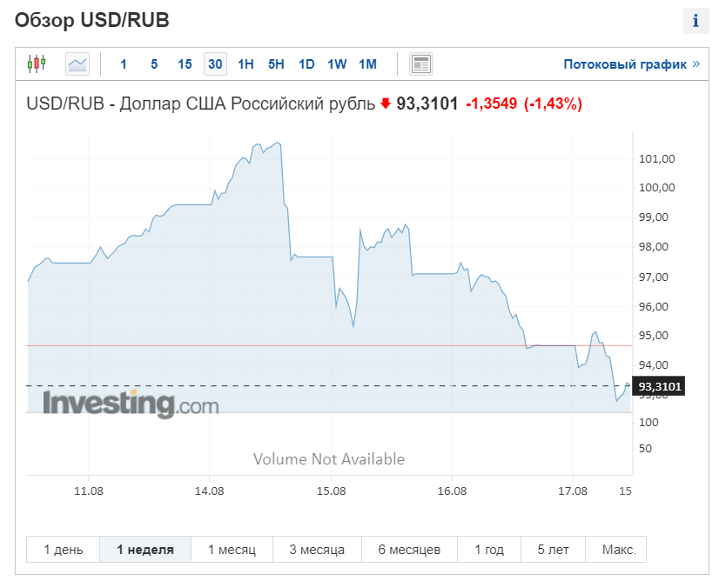Viewport: 719px width, 588px height.
Task: Choose the 1W weekly interval
Action: pyautogui.click(x=337, y=64)
